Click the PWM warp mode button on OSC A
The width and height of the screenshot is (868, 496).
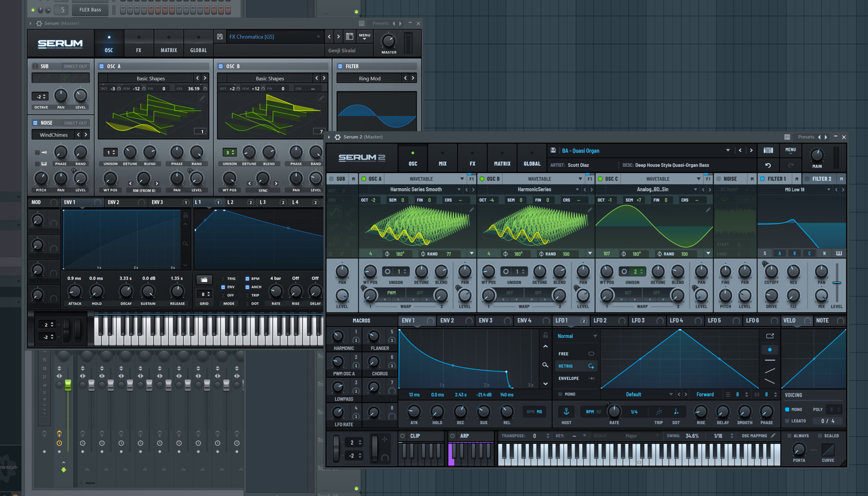pyautogui.click(x=391, y=293)
